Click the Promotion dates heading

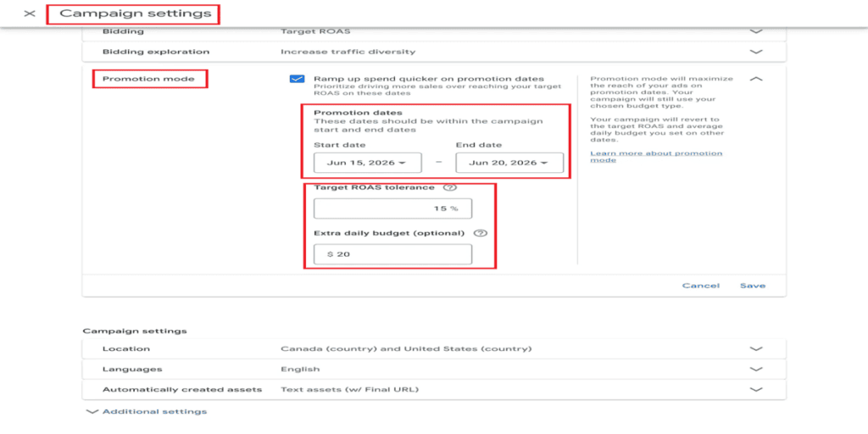click(x=359, y=113)
